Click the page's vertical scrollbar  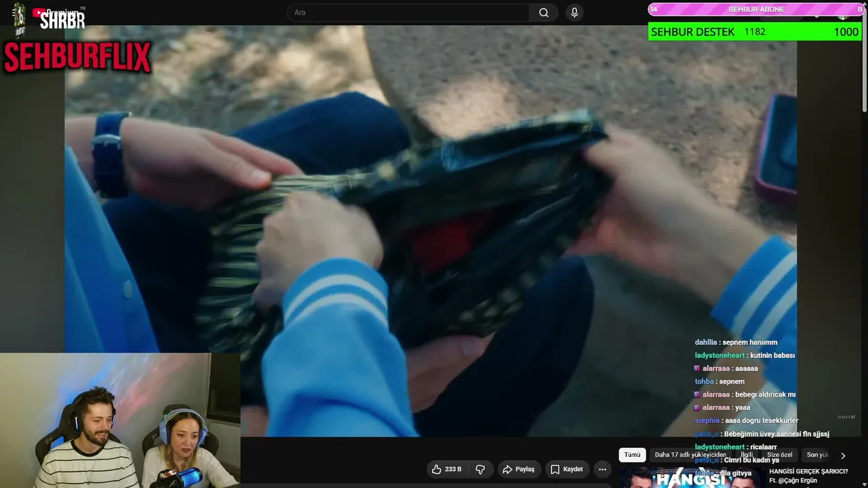[x=864, y=68]
